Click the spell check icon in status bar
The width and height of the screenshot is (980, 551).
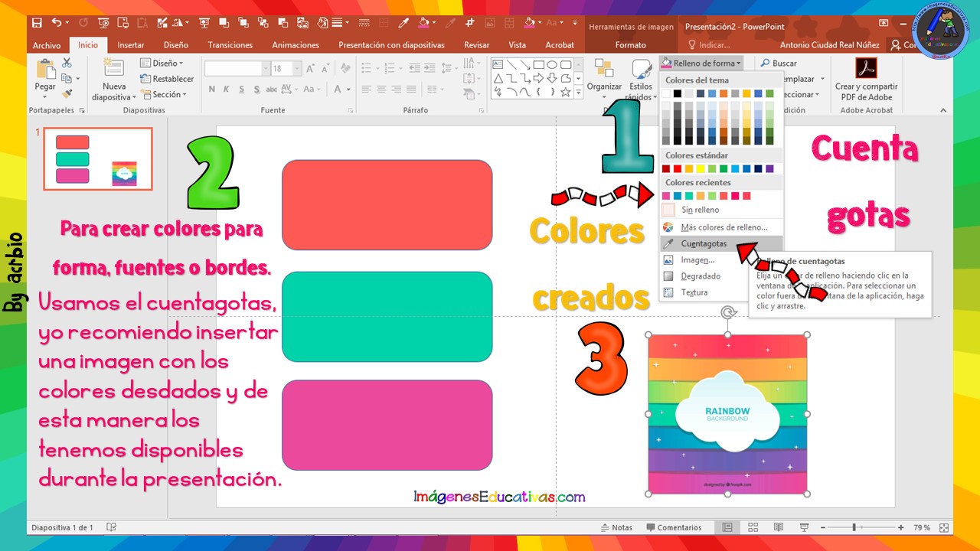(112, 527)
